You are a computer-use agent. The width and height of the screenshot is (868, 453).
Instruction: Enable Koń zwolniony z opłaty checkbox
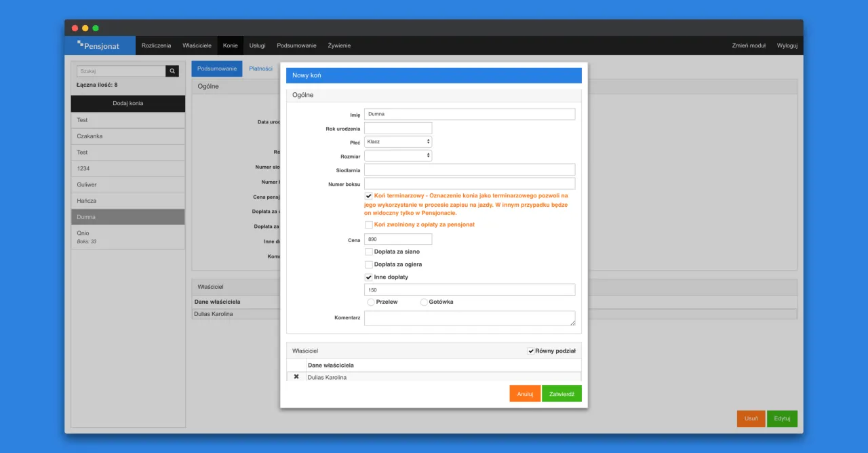point(369,224)
